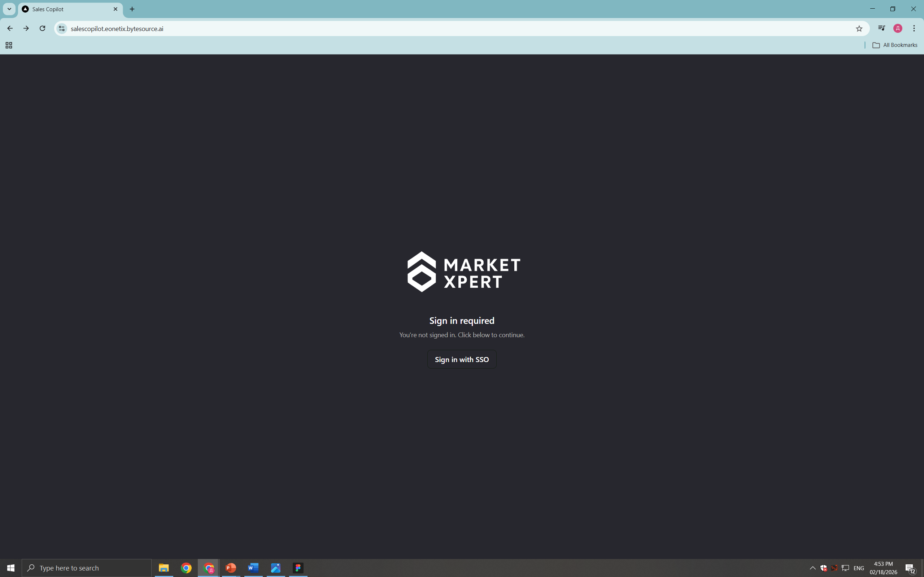This screenshot has height=577, width=924.
Task: Click the Windows taskbar search box
Action: coord(87,568)
